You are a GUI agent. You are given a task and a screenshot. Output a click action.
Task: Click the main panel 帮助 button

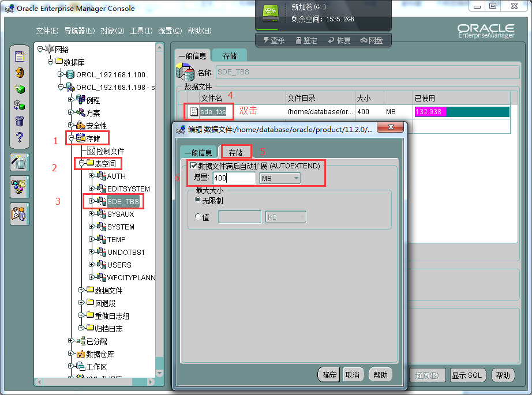pyautogui.click(x=503, y=375)
